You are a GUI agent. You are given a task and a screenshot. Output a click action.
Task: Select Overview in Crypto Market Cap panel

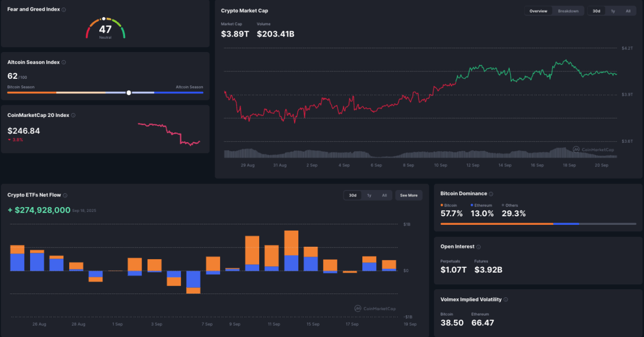pyautogui.click(x=538, y=11)
